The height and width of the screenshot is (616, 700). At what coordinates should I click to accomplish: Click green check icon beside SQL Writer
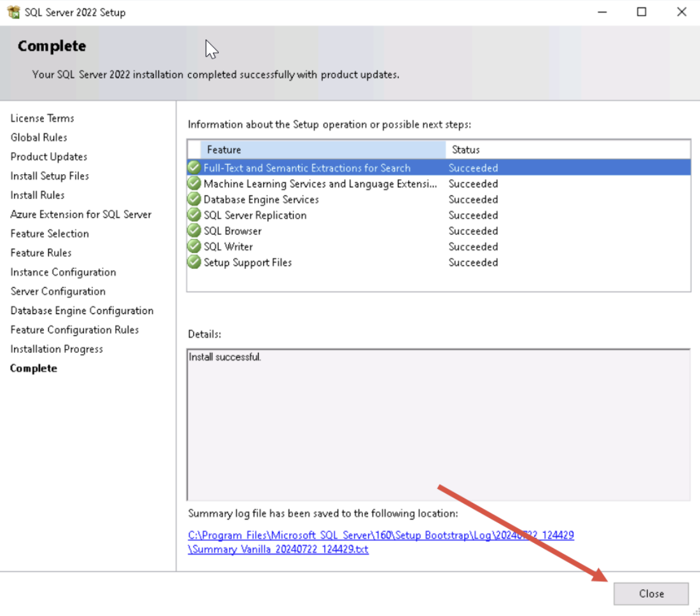pos(194,246)
